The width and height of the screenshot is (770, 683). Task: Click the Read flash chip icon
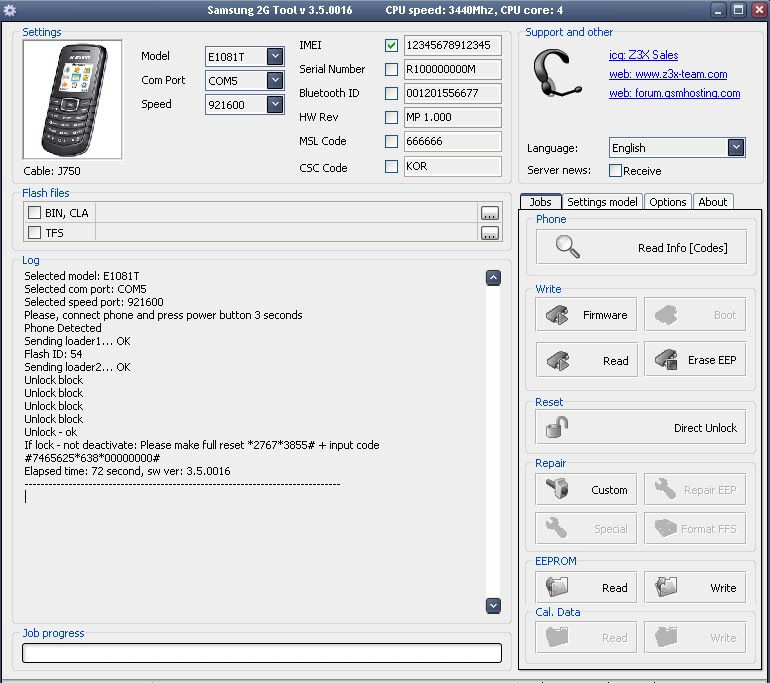click(557, 361)
